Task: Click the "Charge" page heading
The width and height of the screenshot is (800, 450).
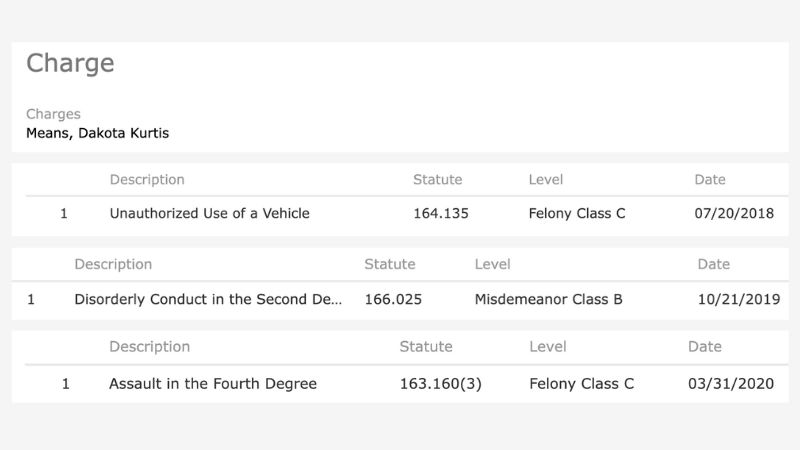Action: point(70,64)
